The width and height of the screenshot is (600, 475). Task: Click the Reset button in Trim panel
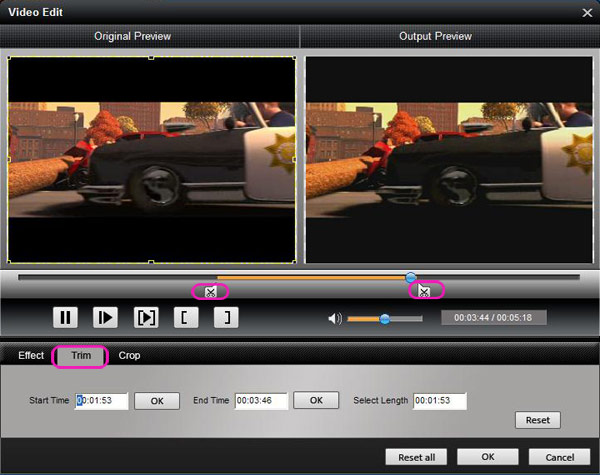pyautogui.click(x=538, y=420)
